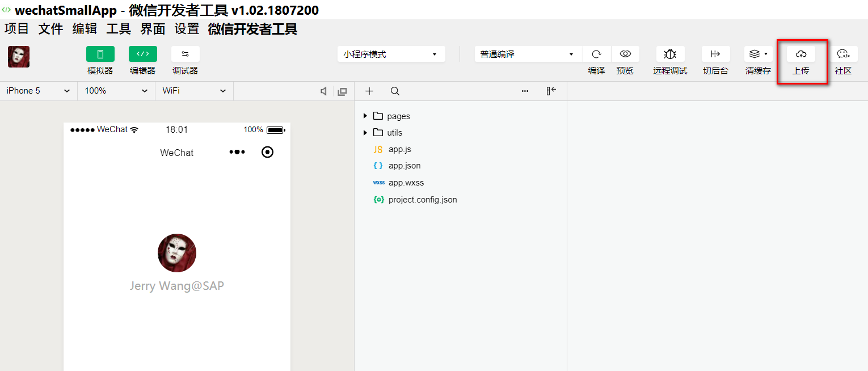
Task: Click the plus icon to add file
Action: (x=369, y=91)
